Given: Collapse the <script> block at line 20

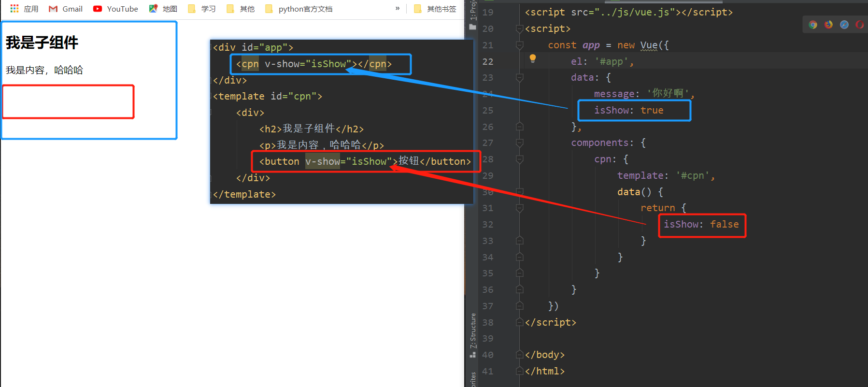Looking at the screenshot, I should point(520,29).
